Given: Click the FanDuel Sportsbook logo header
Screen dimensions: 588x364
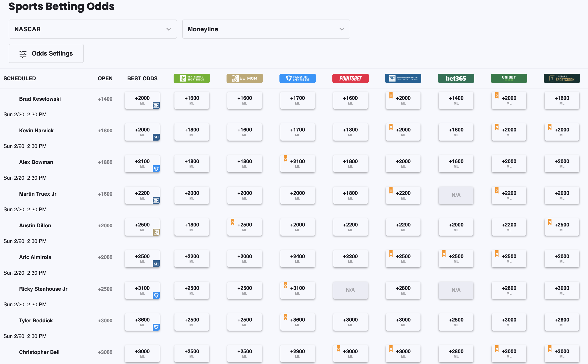Looking at the screenshot, I should pos(297,78).
